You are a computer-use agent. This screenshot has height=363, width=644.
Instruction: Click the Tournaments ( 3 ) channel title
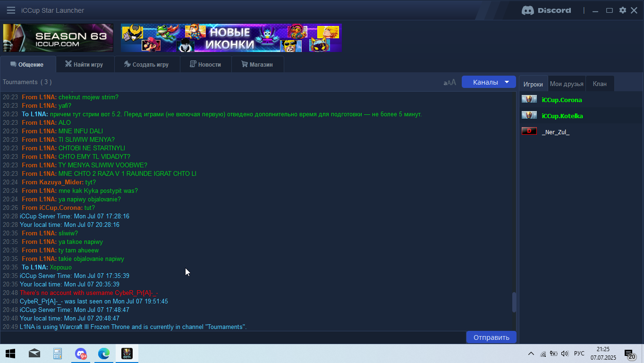27,82
